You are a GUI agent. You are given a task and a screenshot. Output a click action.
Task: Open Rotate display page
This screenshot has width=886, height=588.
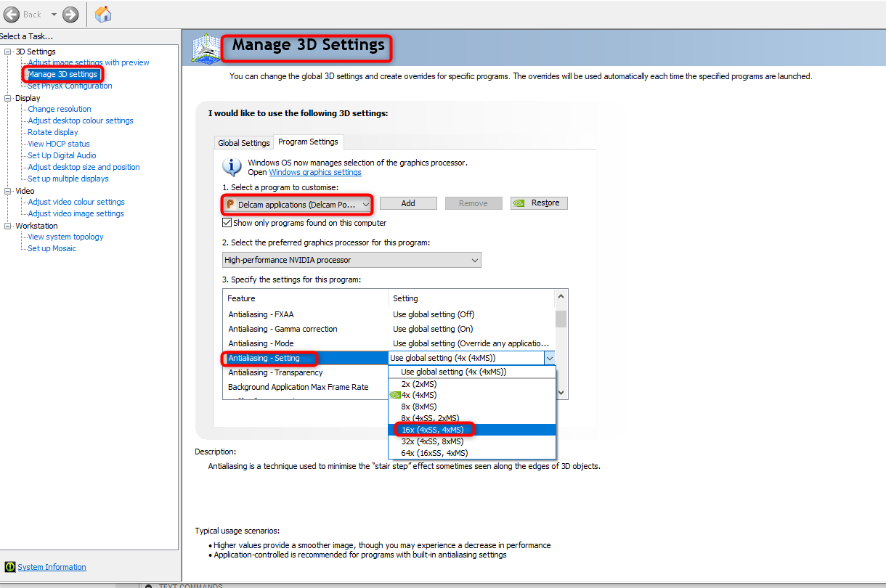pyautogui.click(x=53, y=132)
